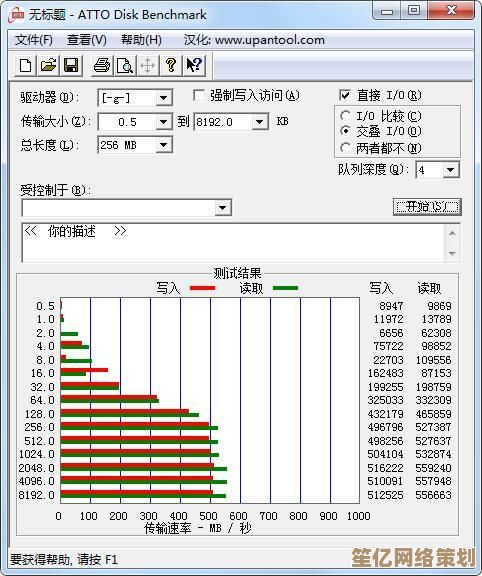Expand transfer size maximum 8192.0 dropdown
This screenshot has width=482, height=576.
point(259,122)
